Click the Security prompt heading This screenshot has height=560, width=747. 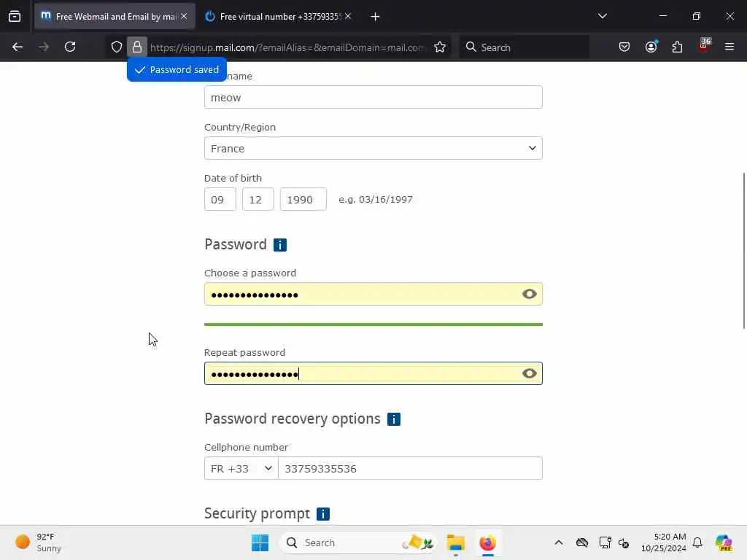(257, 513)
